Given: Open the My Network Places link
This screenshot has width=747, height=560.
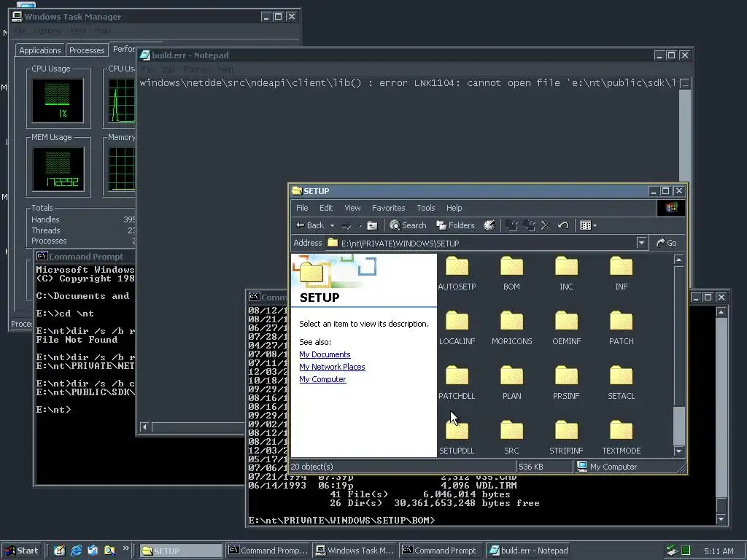Looking at the screenshot, I should coord(332,367).
